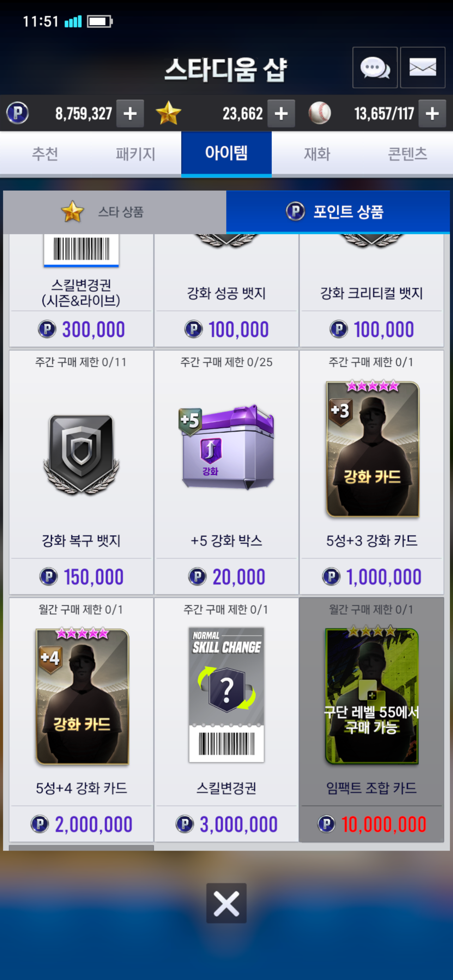Open the mailbox envelope icon
Screen dimensions: 453x980
(x=423, y=68)
